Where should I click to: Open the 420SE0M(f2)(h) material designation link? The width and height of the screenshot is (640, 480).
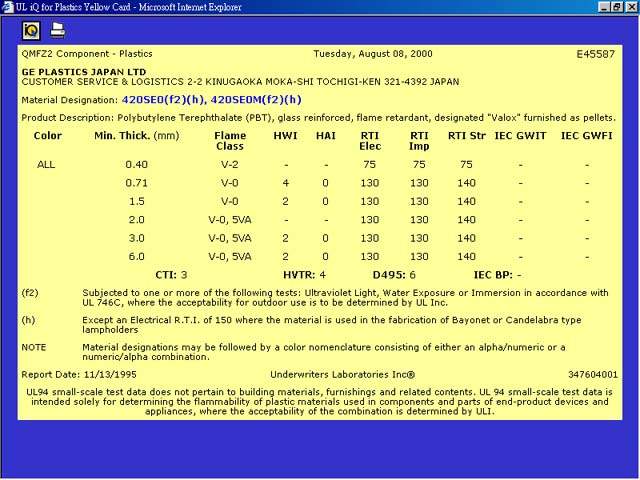(x=256, y=100)
